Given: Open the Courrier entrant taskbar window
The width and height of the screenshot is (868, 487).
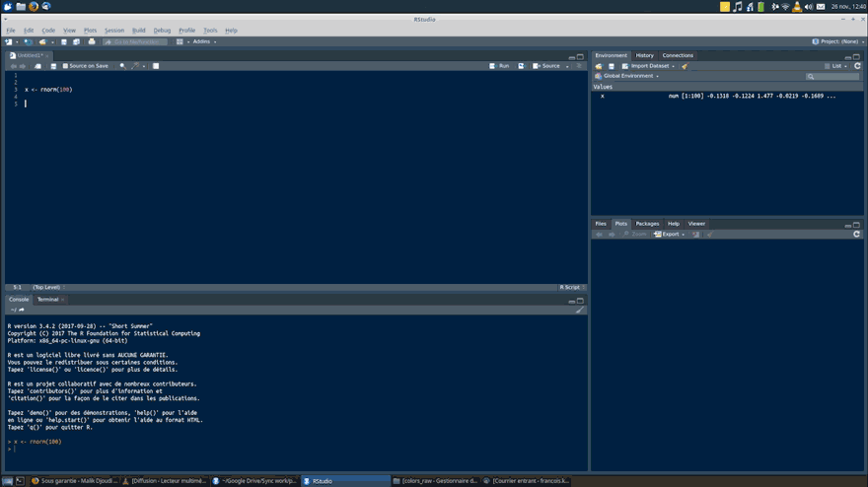Looking at the screenshot, I should coord(526,481).
